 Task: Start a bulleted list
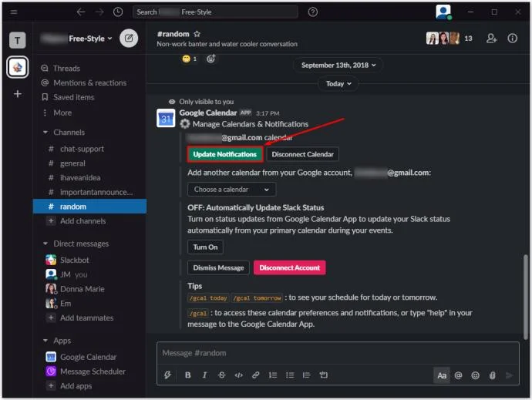[290, 375]
